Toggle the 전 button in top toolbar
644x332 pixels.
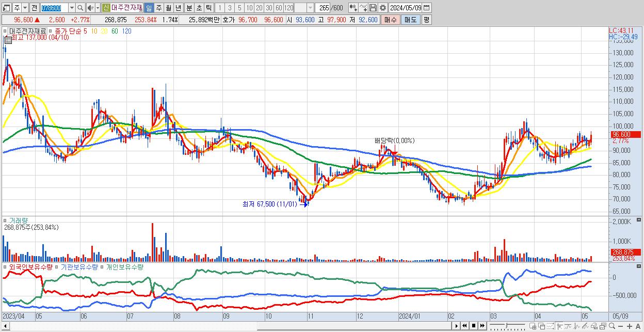point(34,8)
